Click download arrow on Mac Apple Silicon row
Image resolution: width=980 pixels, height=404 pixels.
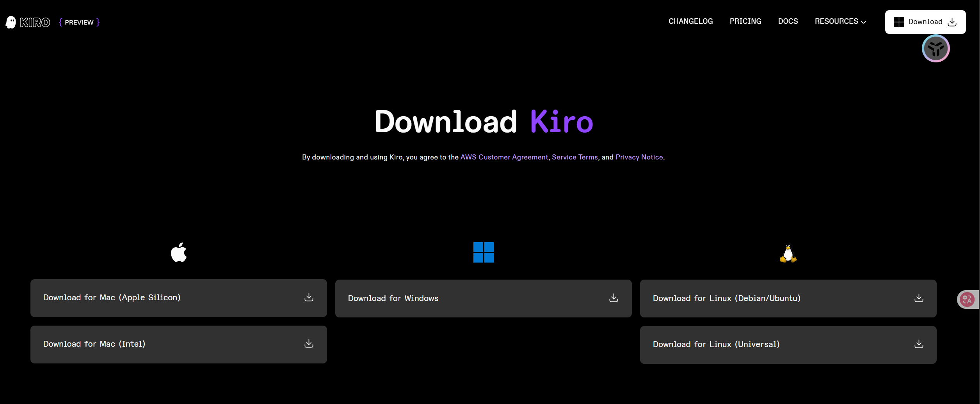click(309, 297)
